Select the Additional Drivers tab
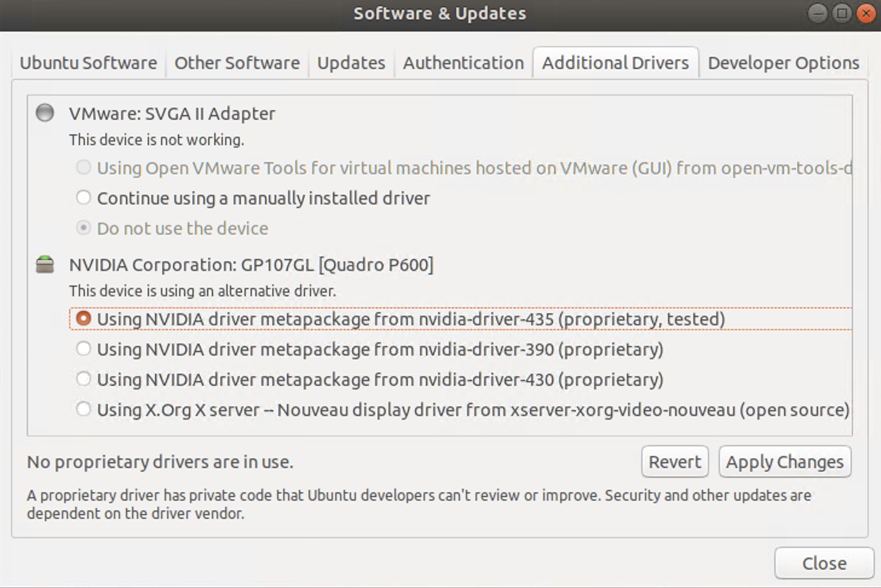 (615, 63)
